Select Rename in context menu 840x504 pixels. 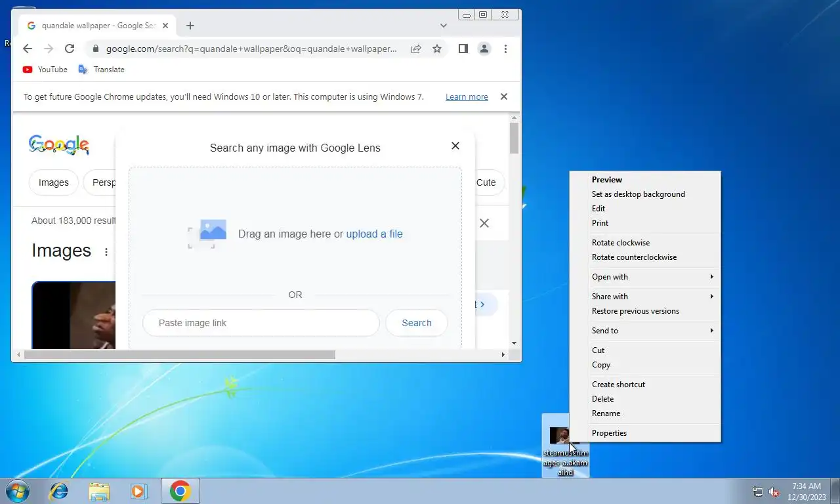(645, 413)
